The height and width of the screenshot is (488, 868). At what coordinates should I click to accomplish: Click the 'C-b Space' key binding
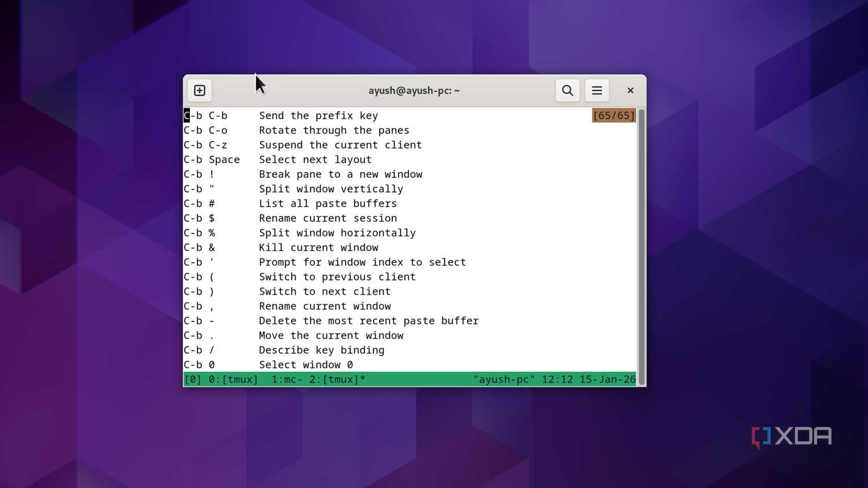point(212,160)
